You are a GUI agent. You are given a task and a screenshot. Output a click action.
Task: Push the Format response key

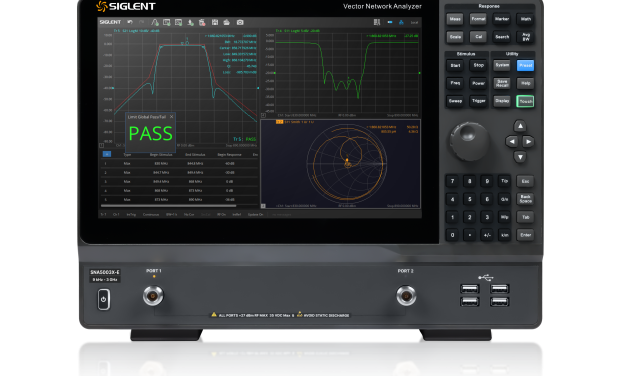(478, 19)
